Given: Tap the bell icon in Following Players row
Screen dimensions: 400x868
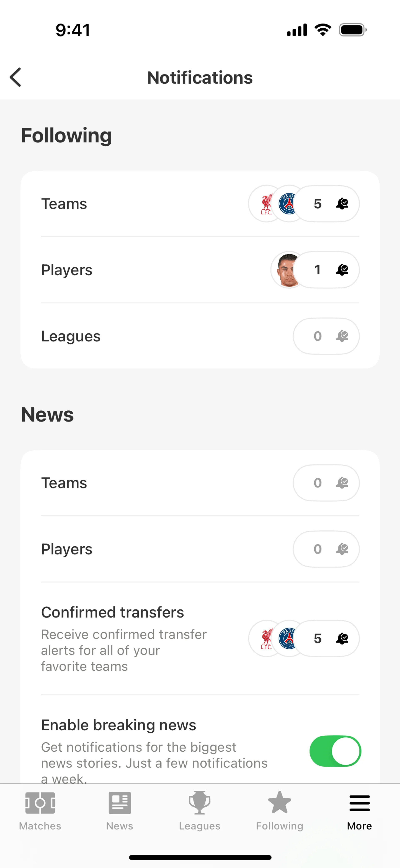Looking at the screenshot, I should tap(342, 270).
